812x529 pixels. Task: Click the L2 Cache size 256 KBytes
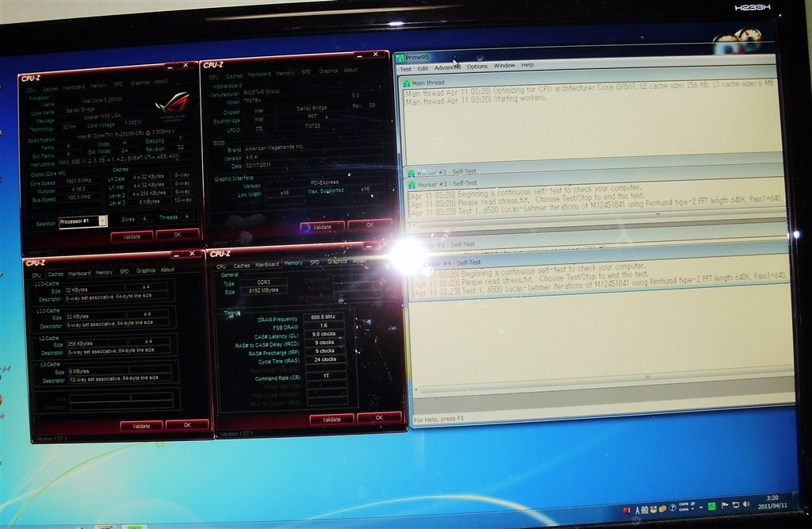coord(80,343)
